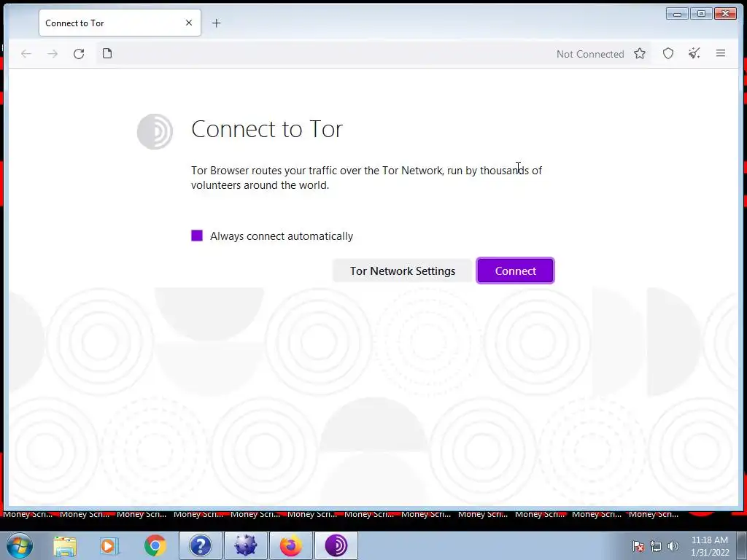This screenshot has width=747, height=560.
Task: Open the spiky ball taskbar application
Action: point(245,545)
